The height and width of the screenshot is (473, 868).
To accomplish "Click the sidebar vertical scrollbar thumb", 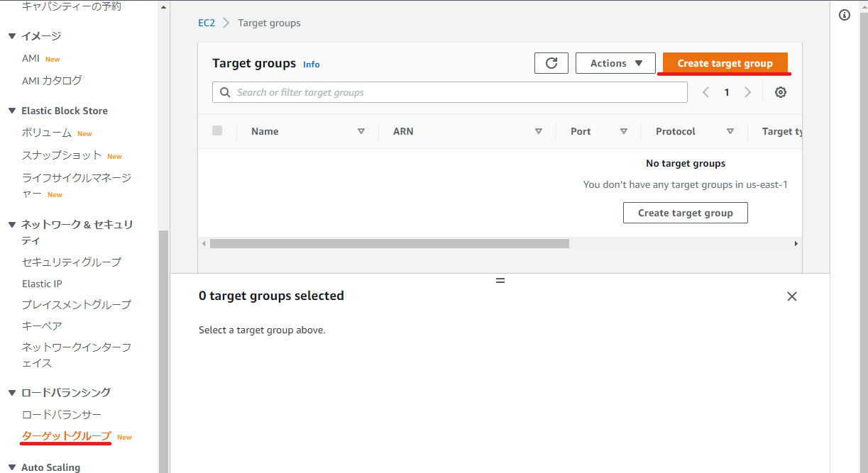I will [x=164, y=351].
